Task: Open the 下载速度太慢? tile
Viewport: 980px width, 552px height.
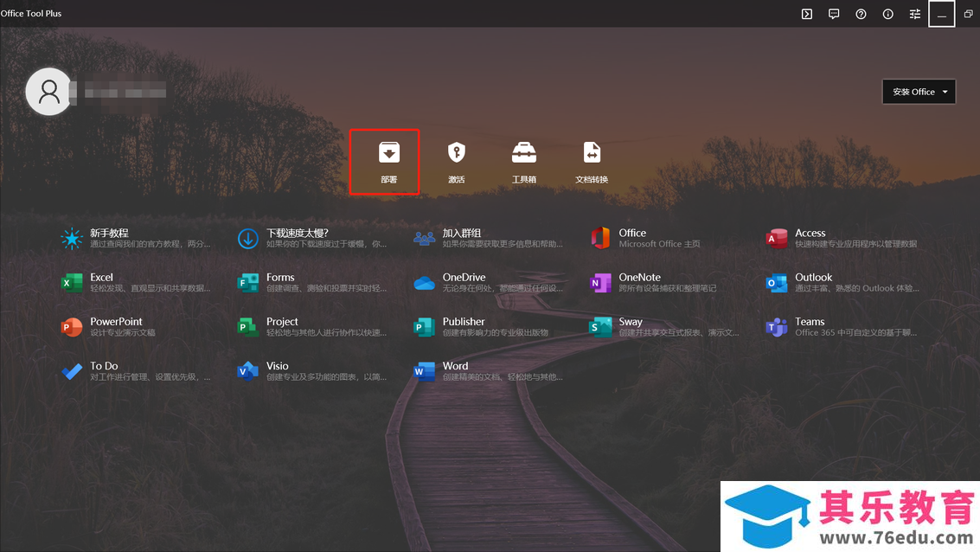Action: pyautogui.click(x=312, y=238)
